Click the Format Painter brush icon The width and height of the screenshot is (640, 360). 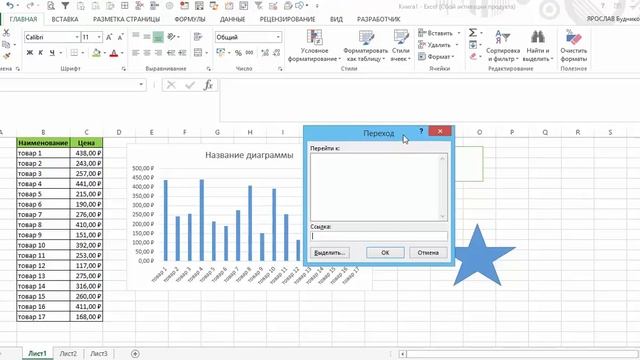6,56
